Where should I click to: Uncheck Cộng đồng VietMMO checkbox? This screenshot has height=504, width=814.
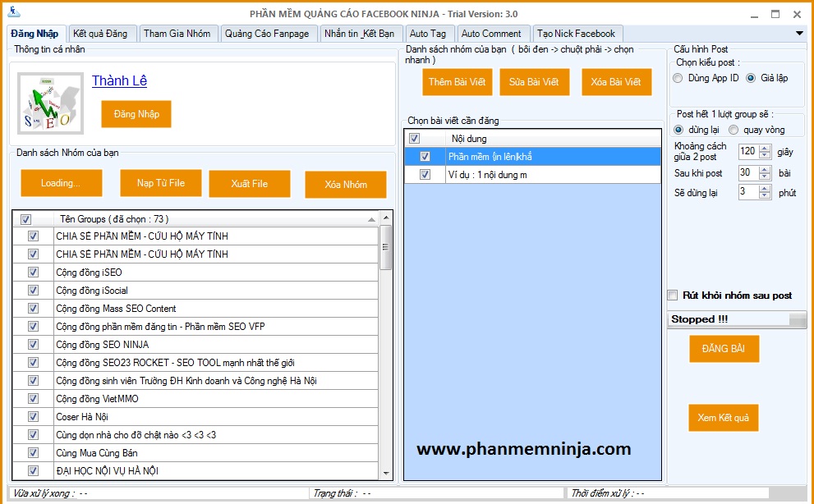[x=33, y=399]
